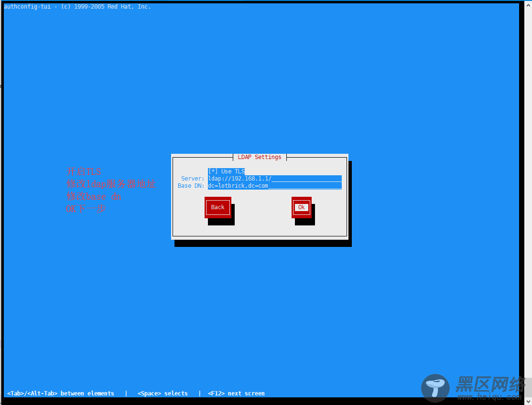Click the Server address input field

pyautogui.click(x=275, y=179)
